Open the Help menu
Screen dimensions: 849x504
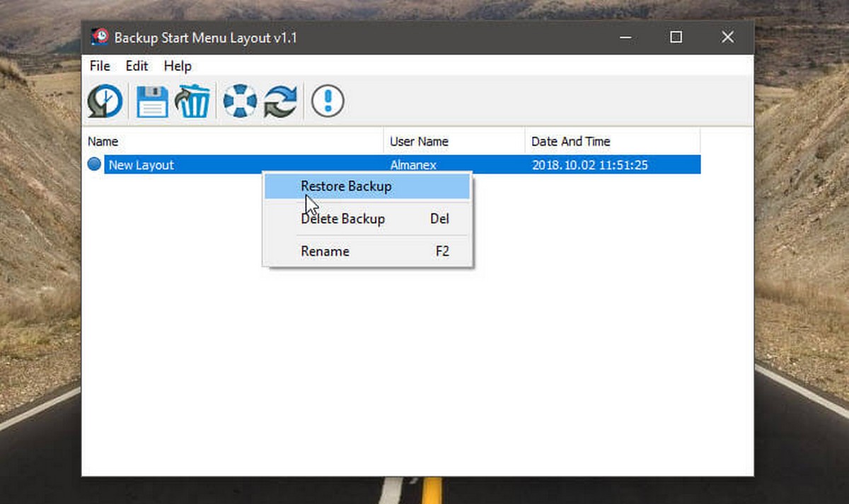point(178,66)
